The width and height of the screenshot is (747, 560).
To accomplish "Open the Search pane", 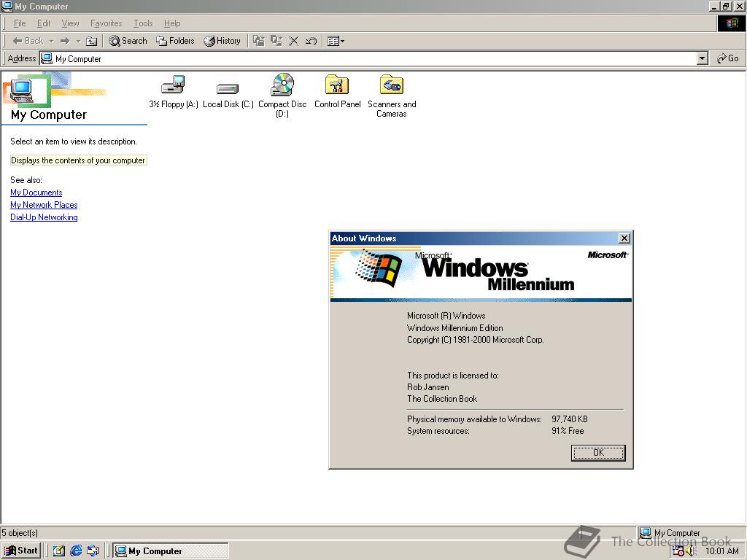I will [128, 41].
